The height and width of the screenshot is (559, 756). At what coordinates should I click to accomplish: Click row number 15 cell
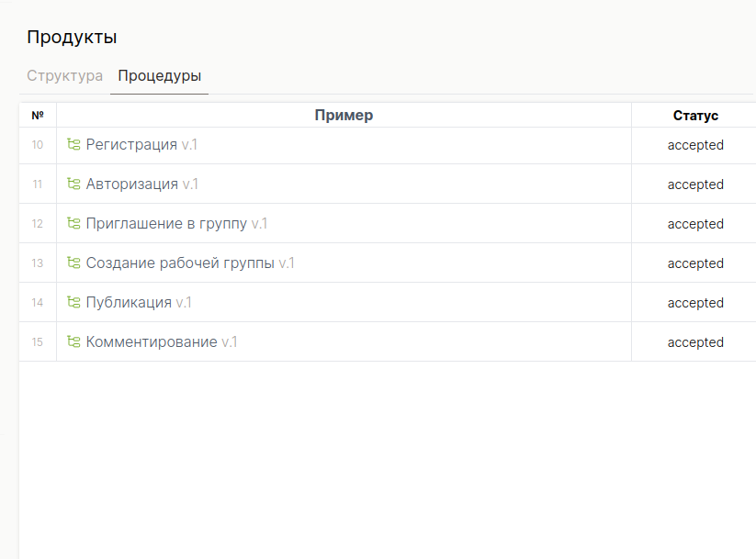pos(38,342)
